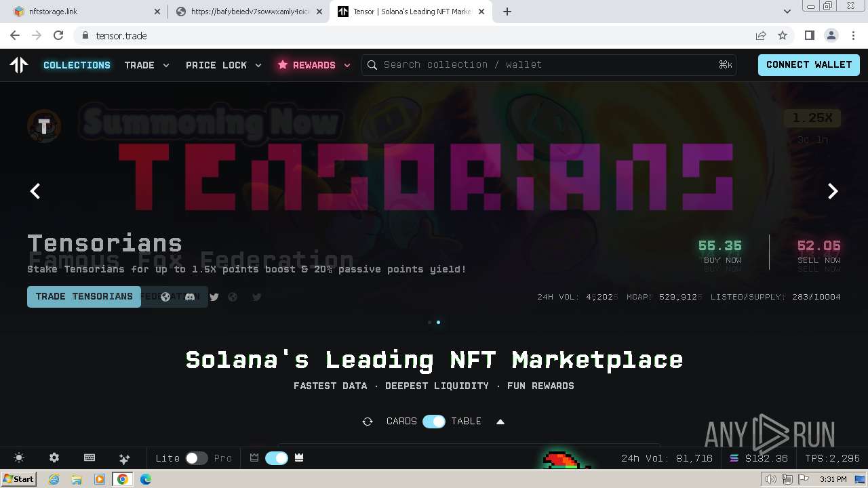
Task: Select the first carousel dot indicator
Action: [429, 323]
